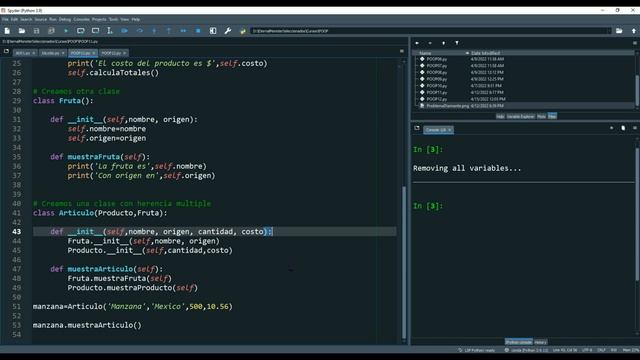Open the Edit menu
The width and height of the screenshot is (640, 360).
[14, 19]
